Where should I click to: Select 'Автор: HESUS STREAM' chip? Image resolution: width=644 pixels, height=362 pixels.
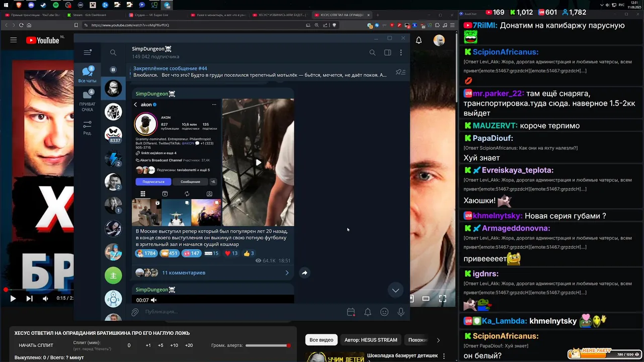(x=371, y=340)
